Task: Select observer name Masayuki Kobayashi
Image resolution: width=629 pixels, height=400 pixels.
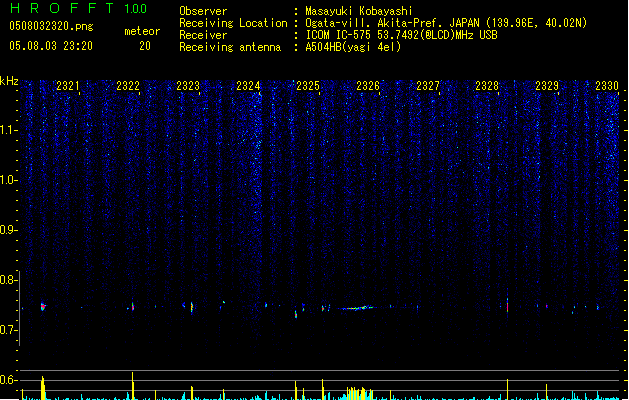Action: (359, 11)
